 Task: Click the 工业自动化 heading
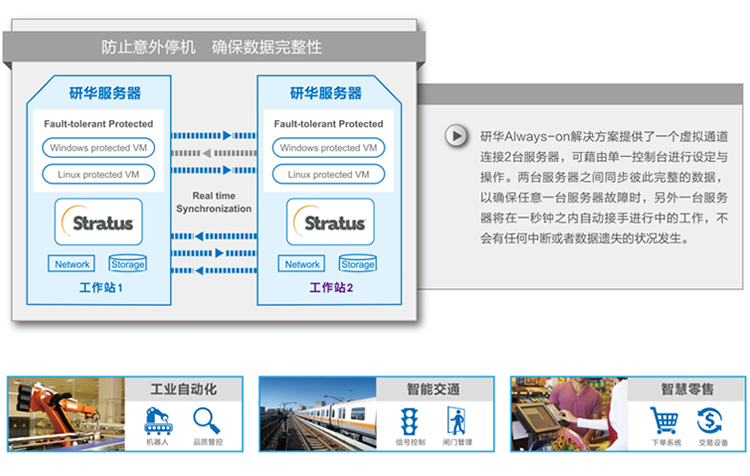click(184, 389)
